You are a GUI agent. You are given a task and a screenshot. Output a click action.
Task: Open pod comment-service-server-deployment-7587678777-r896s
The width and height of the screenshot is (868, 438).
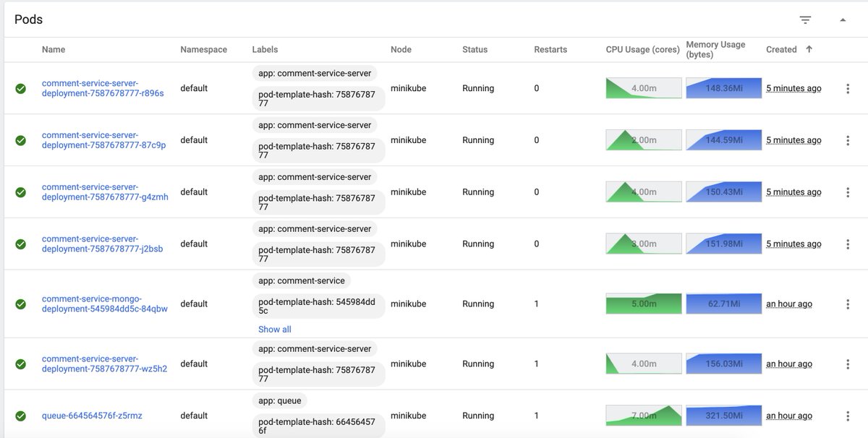[103, 88]
